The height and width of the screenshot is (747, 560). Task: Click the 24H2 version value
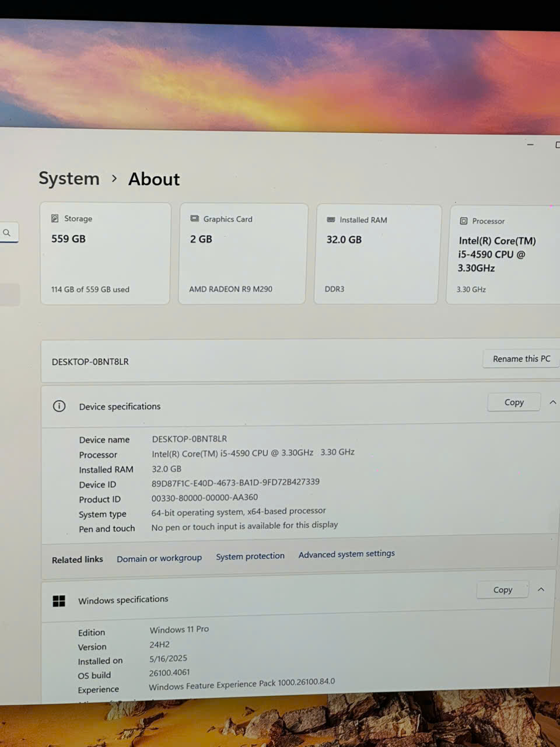coord(159,645)
